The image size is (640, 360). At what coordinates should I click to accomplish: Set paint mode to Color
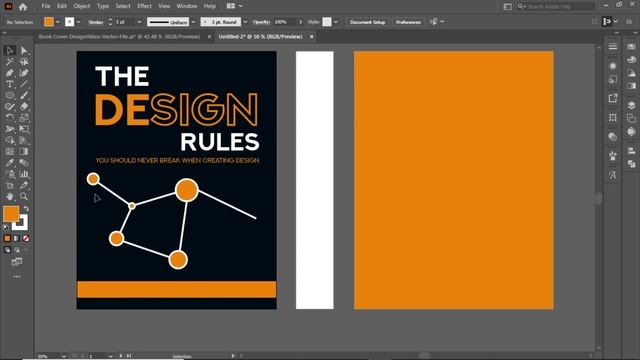(7, 238)
